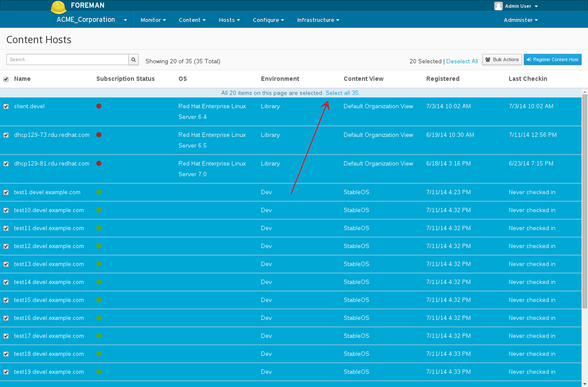This screenshot has height=387, width=588.
Task: Click 'Showing 20 of 35' count text
Action: [x=183, y=61]
